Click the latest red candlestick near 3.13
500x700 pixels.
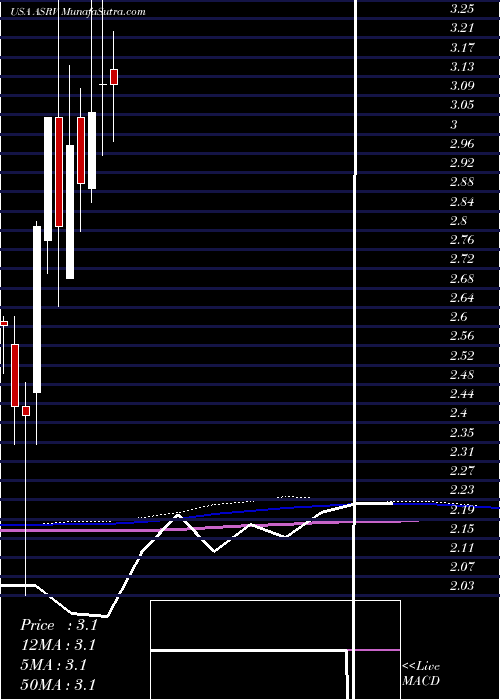(x=114, y=77)
